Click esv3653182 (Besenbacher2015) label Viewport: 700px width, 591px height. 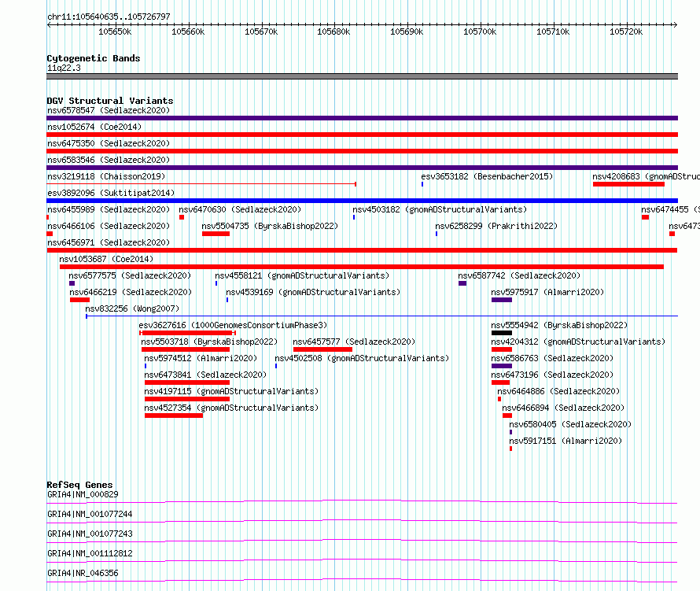(x=487, y=176)
